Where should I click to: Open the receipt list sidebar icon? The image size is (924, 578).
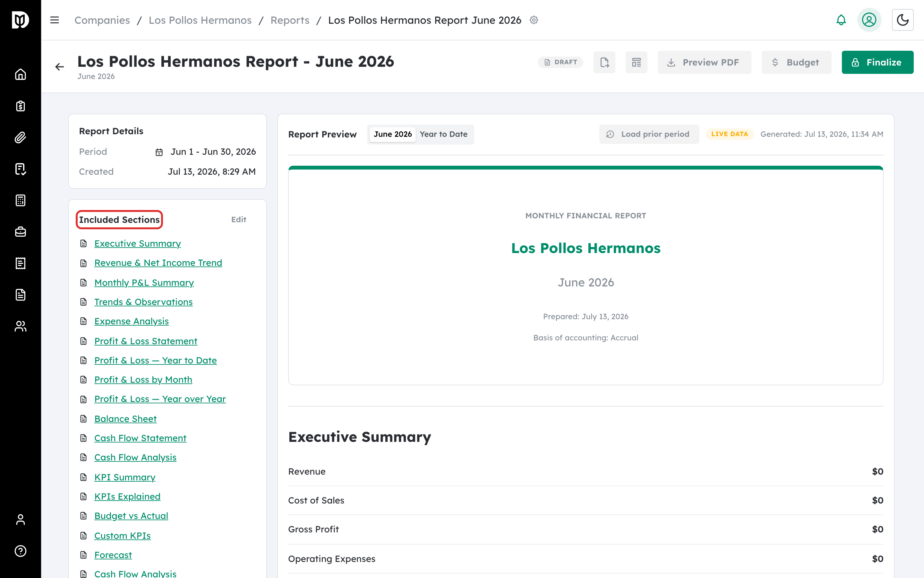(20, 263)
